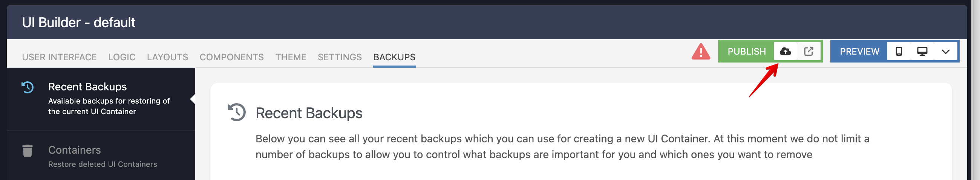This screenshot has width=980, height=180.
Task: Open the Settings tab
Action: tap(340, 57)
